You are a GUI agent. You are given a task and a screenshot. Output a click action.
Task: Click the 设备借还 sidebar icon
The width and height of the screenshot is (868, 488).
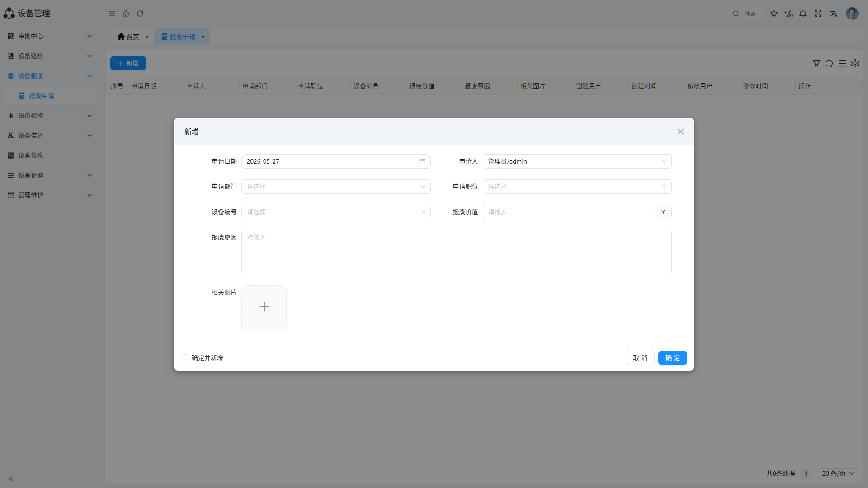pos(11,136)
